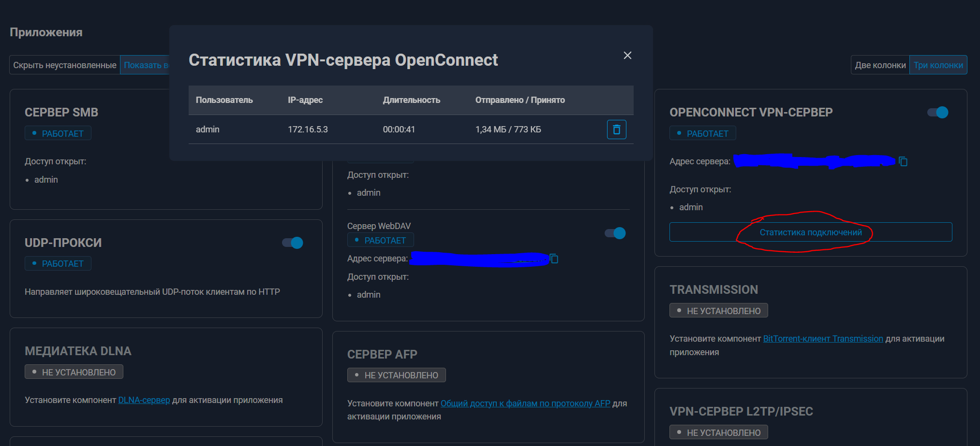Disable the OpenConnect VPN server toggle
The image size is (980, 446).
click(937, 113)
